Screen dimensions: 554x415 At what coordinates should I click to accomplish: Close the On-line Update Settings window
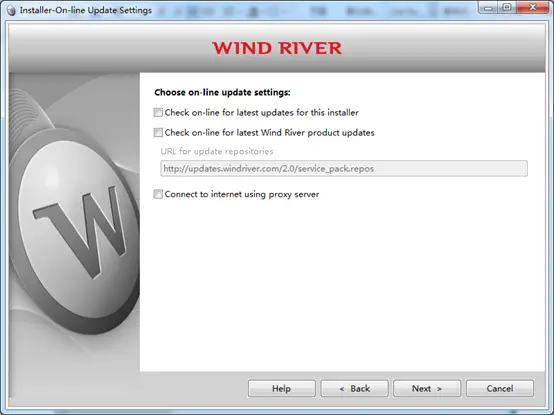point(532,7)
